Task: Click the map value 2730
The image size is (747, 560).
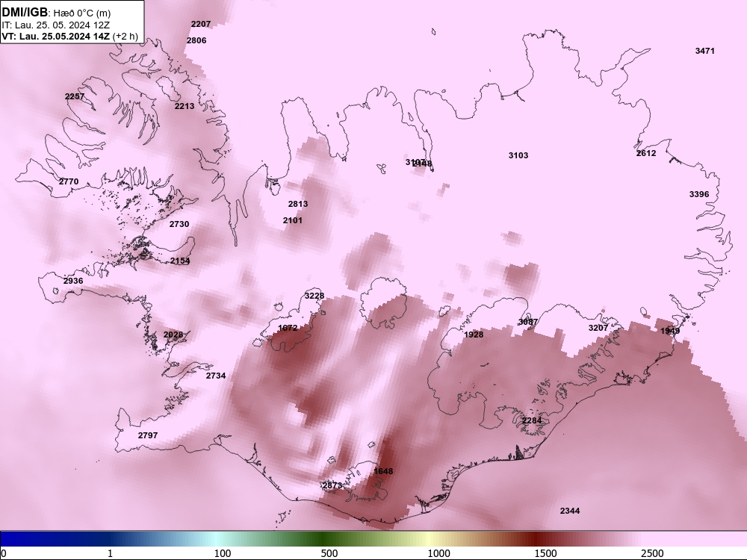Action: point(179,224)
